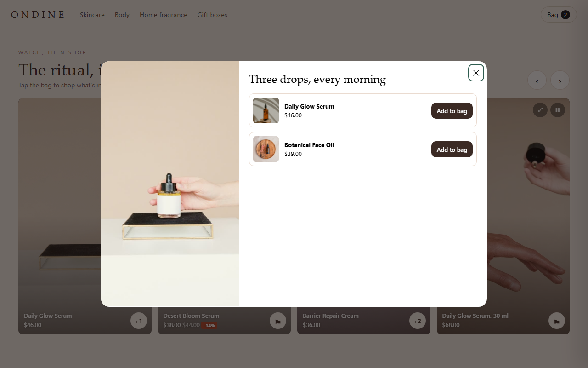Click the WATCH, THEN SHOP label
588x368 pixels.
pyautogui.click(x=52, y=52)
